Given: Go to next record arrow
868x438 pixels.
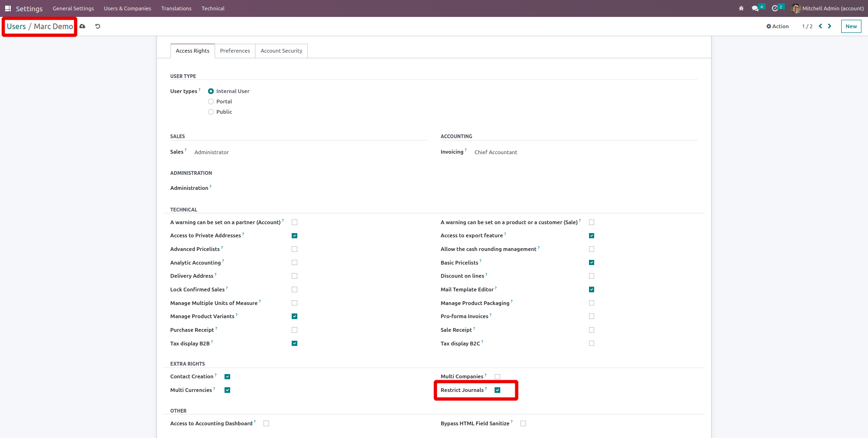Looking at the screenshot, I should pyautogui.click(x=829, y=26).
